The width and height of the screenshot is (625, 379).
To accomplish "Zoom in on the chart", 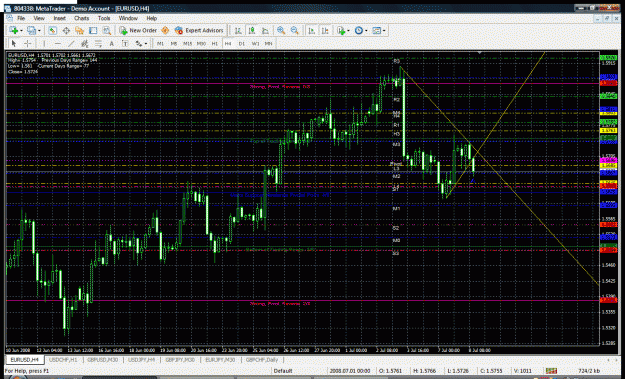I will pyautogui.click(x=281, y=30).
